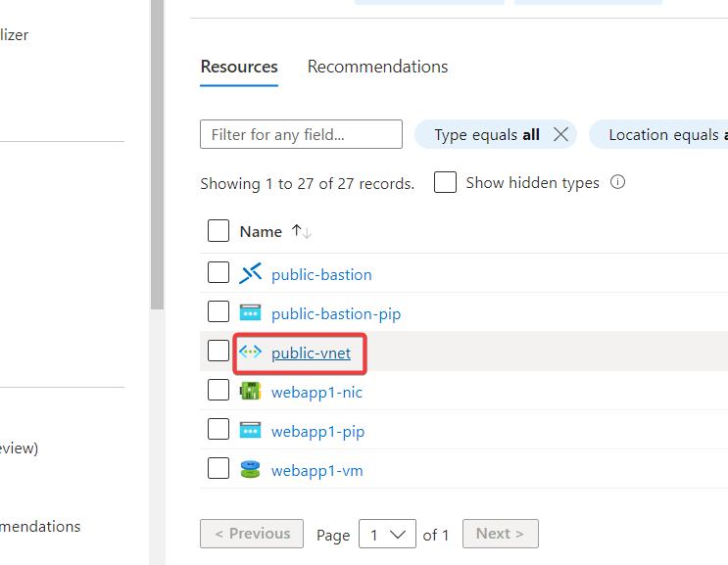Image resolution: width=728 pixels, height=565 pixels.
Task: Check the box for public-vnet
Action: click(218, 352)
